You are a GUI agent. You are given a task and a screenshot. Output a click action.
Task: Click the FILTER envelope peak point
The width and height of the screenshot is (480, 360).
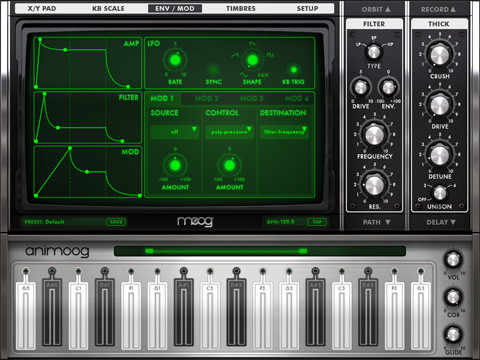[44, 94]
